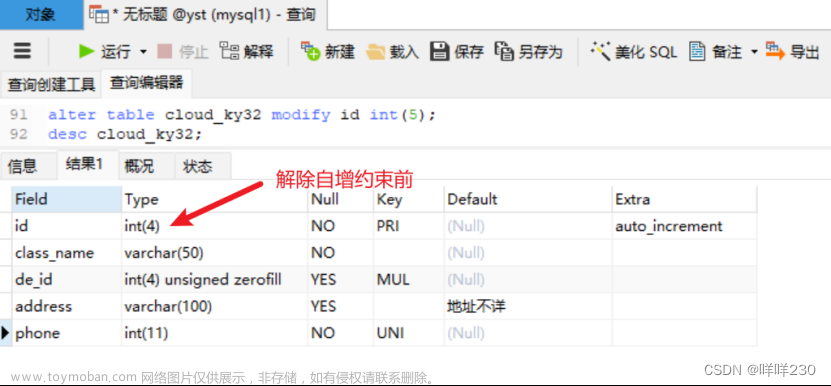Screen dimensions: 831x386
Task: Select the 无标题 @yst query tab
Action: pyautogui.click(x=205, y=14)
